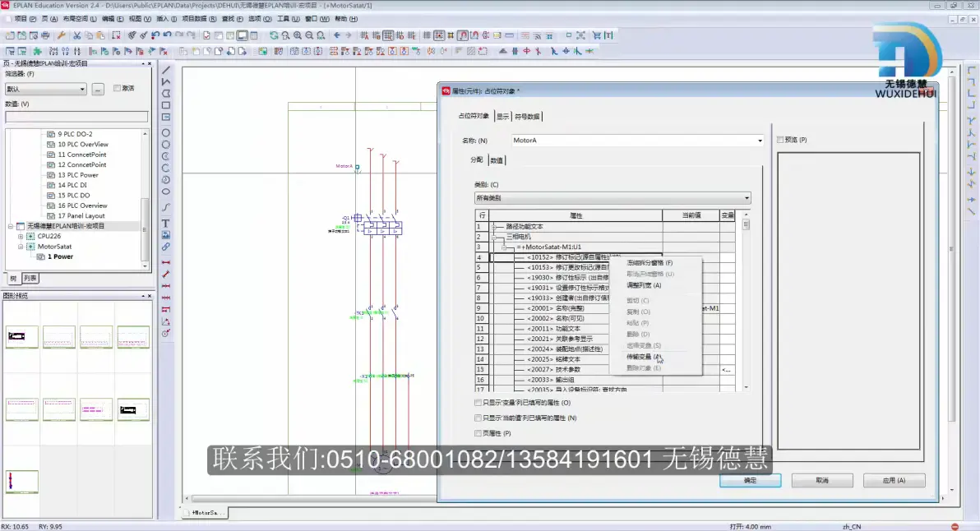The image size is (980, 531).
Task: Click the page tree's vertical scrollbar
Action: pos(145,200)
